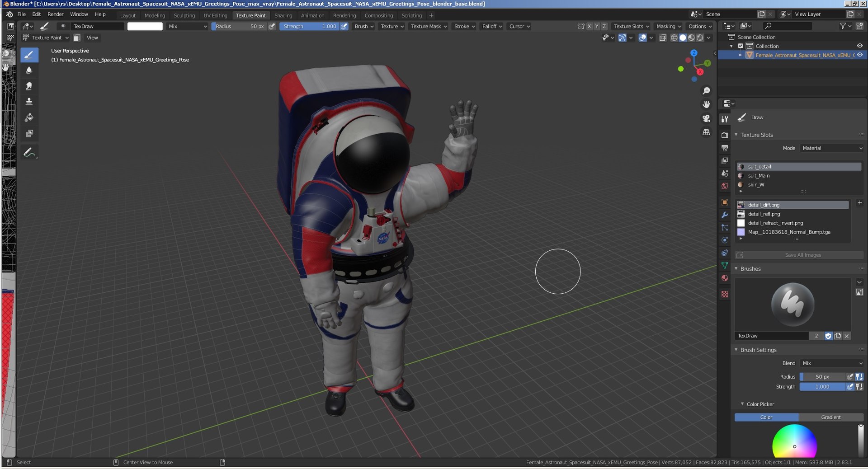Open Texture Paint mode dropdown
Screen dimensions: 868x469
[x=46, y=38]
